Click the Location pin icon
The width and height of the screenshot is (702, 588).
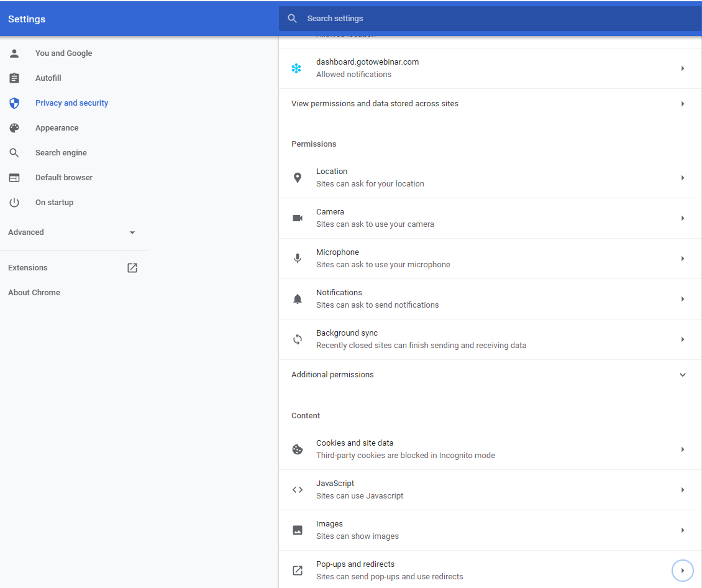[x=298, y=178]
